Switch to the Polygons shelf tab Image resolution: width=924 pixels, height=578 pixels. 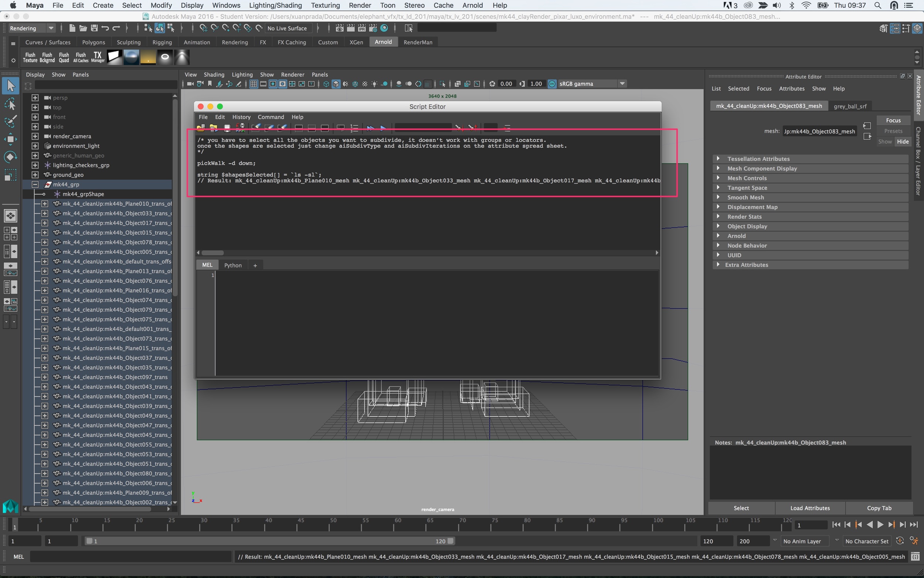[93, 42]
